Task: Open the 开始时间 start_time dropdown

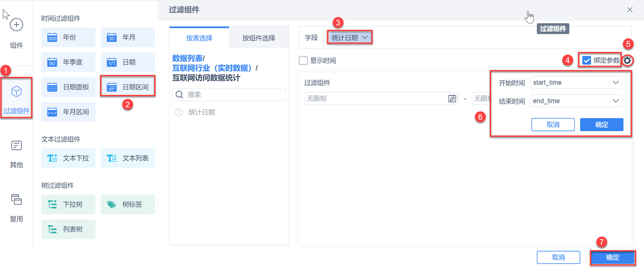Action: (x=576, y=83)
